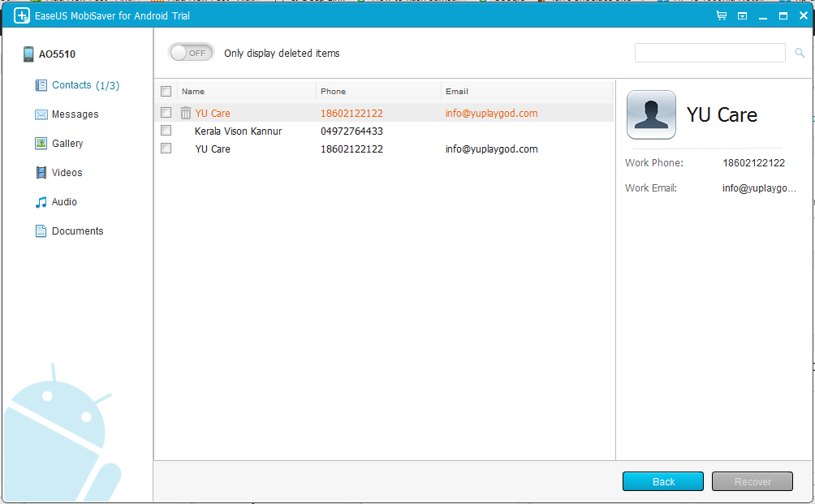Open the title bar dropdown menu icon
This screenshot has width=815, height=504.
coord(742,16)
